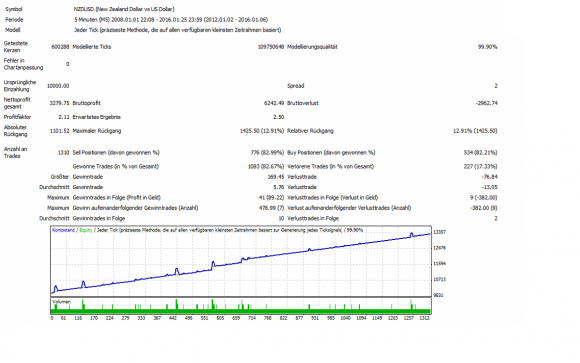The width and height of the screenshot is (580, 363).
Task: Click the 9831 y-axis price label
Action: tap(438, 295)
